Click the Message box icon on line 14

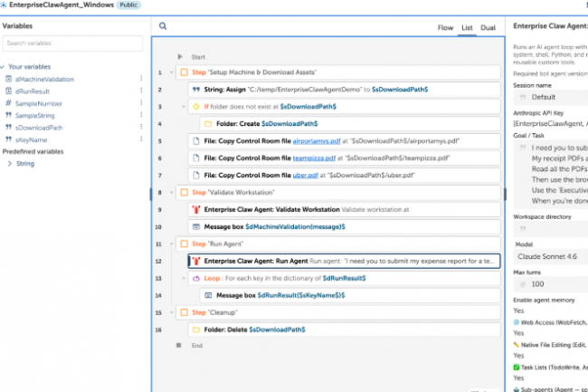(208, 296)
